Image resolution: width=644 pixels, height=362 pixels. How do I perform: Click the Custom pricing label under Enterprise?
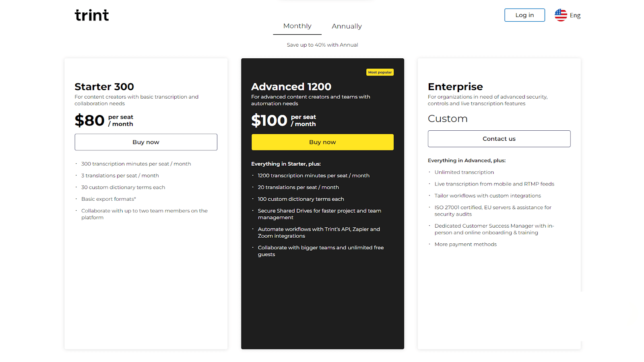pos(448,118)
